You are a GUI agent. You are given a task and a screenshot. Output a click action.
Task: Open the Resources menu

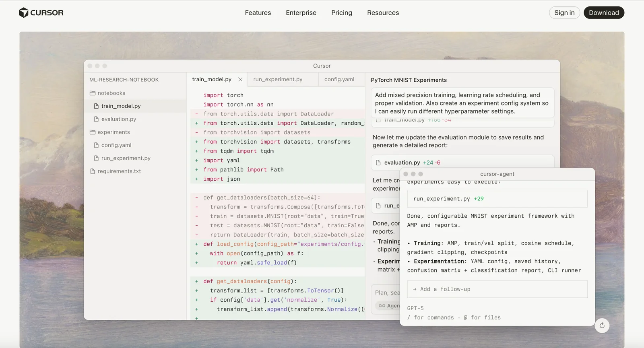click(x=383, y=13)
